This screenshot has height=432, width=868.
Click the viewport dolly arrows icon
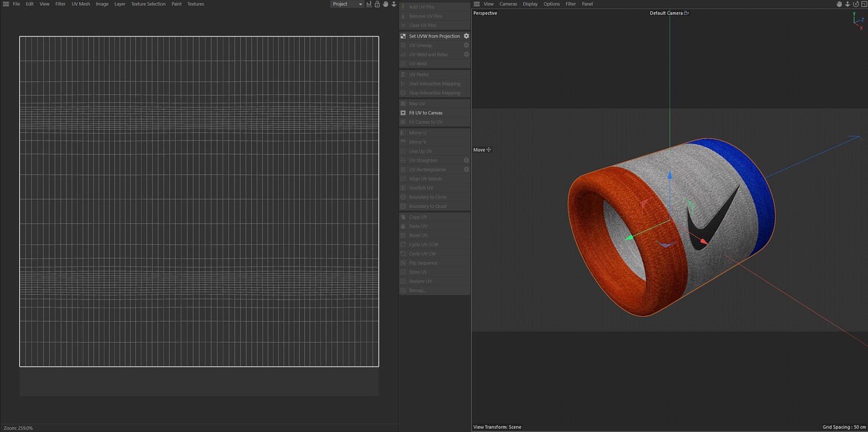(847, 4)
